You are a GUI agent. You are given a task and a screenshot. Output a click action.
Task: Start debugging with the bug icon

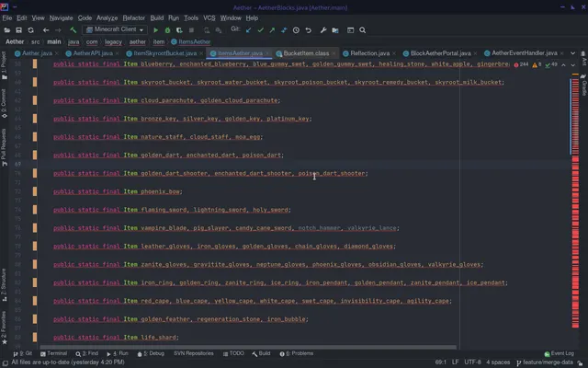click(x=167, y=30)
